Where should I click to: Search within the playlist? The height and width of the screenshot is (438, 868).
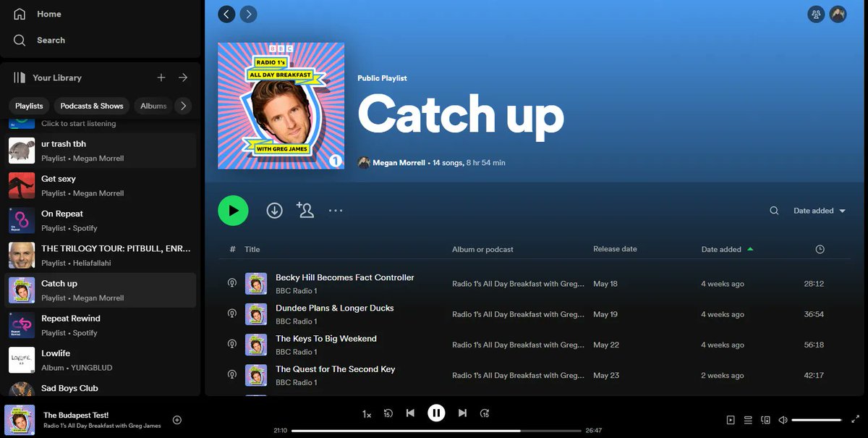coord(774,211)
